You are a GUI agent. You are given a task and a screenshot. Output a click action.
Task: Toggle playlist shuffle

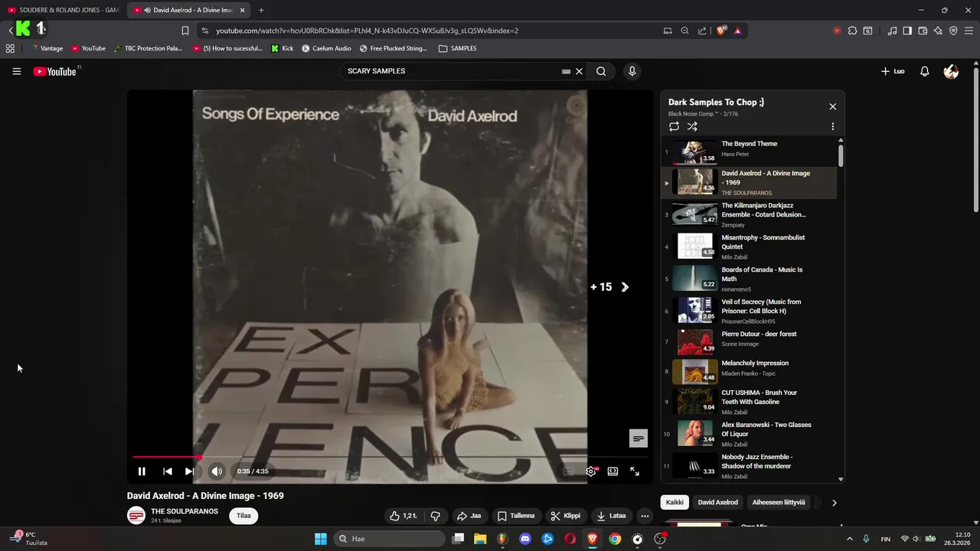[x=692, y=126]
